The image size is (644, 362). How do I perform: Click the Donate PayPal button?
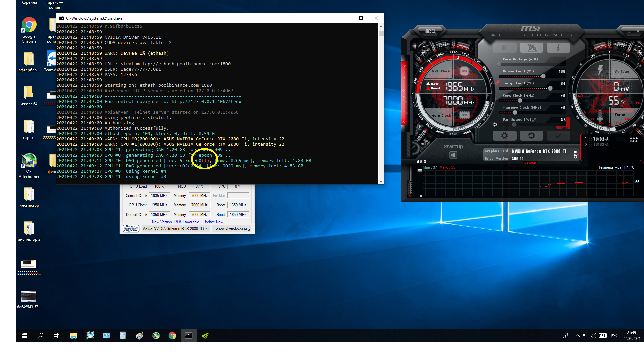[x=131, y=228]
